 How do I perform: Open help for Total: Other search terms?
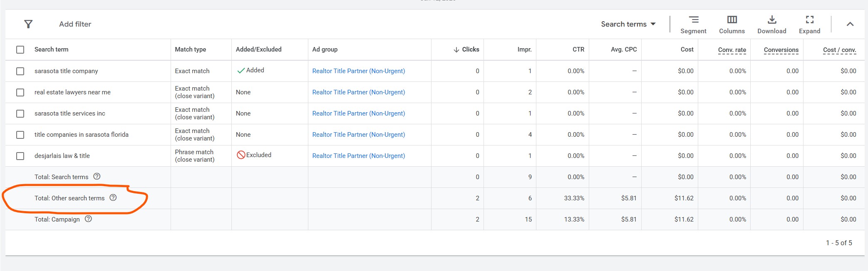[x=113, y=197]
